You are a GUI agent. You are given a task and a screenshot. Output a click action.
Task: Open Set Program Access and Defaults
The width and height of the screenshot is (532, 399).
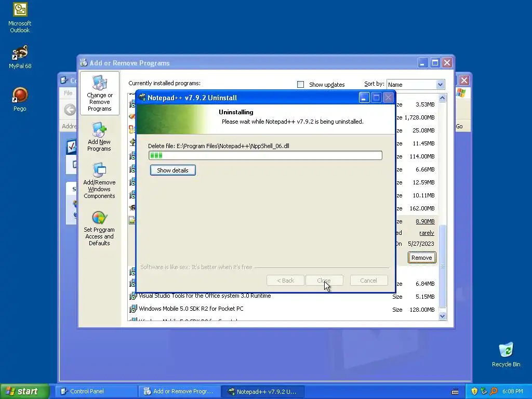click(99, 228)
